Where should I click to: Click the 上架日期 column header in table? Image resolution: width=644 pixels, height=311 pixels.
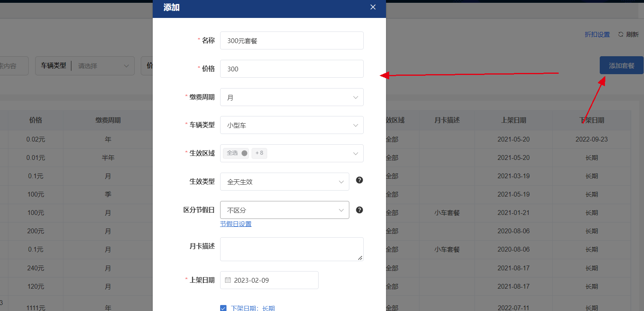(x=514, y=120)
